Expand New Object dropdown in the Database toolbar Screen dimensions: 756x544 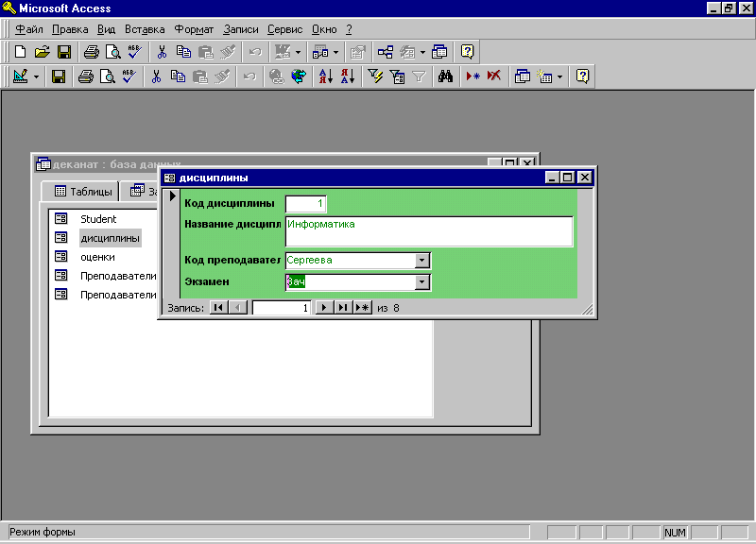pyautogui.click(x=422, y=52)
